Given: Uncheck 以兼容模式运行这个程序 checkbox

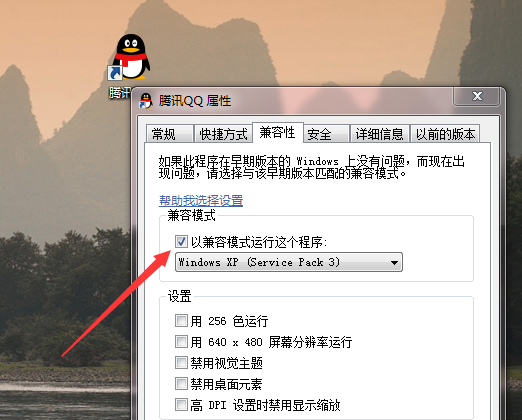Looking at the screenshot, I should pyautogui.click(x=181, y=241).
